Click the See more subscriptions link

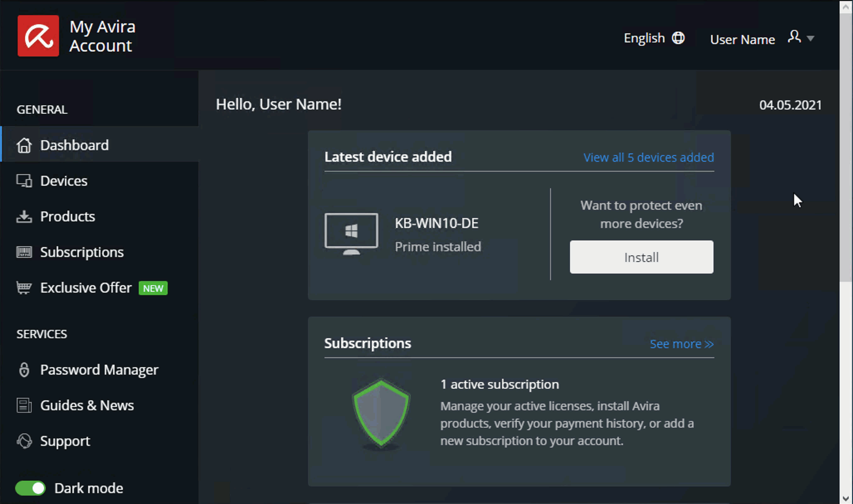pos(682,344)
